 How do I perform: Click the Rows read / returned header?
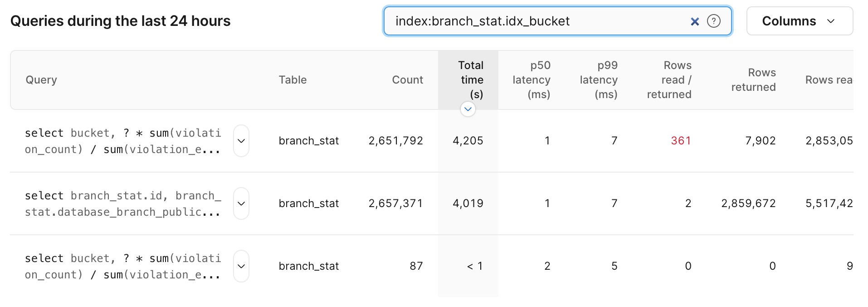click(668, 79)
